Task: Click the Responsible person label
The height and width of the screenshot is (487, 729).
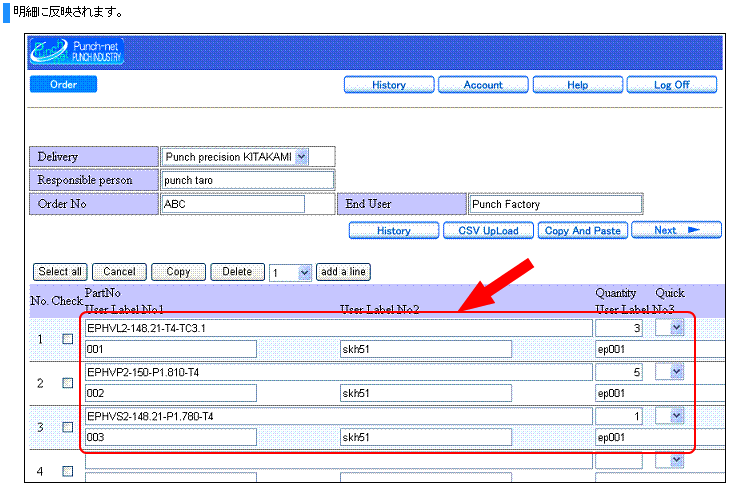Action: pyautogui.click(x=85, y=180)
